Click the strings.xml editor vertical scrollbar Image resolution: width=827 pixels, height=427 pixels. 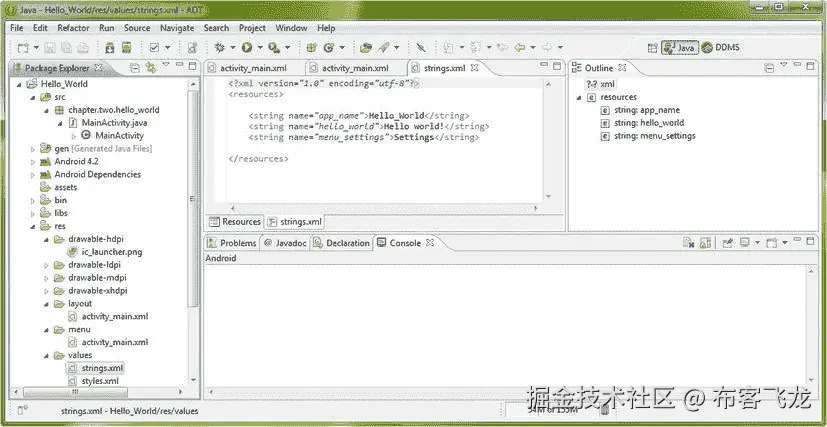548,140
